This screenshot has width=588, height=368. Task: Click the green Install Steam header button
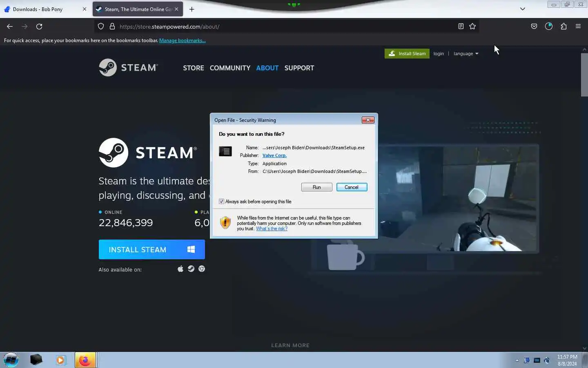click(x=407, y=54)
